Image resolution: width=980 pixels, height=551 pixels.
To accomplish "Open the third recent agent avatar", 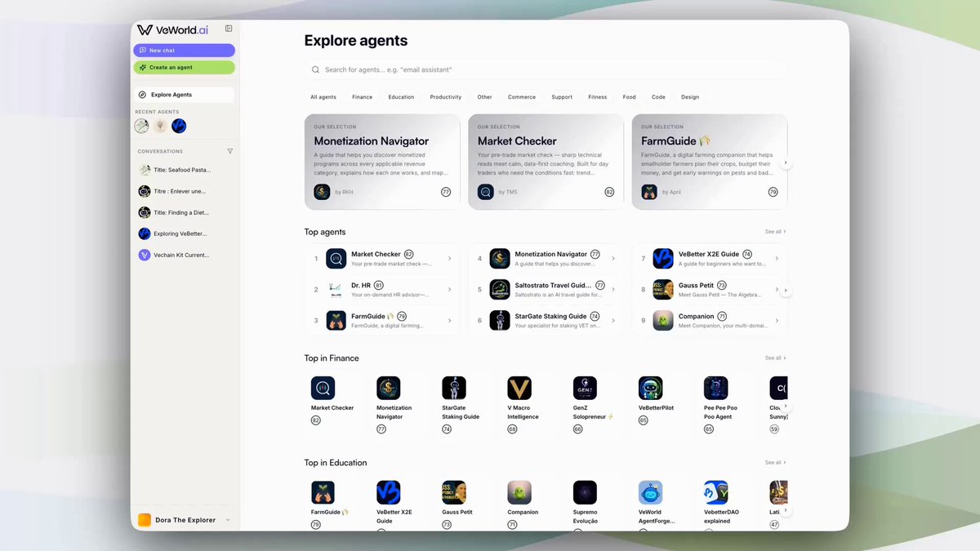I will tap(179, 126).
